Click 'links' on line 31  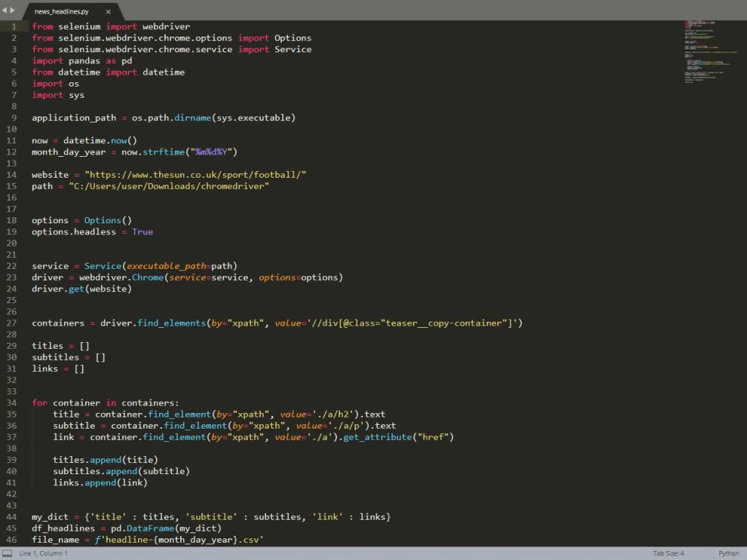(x=45, y=369)
